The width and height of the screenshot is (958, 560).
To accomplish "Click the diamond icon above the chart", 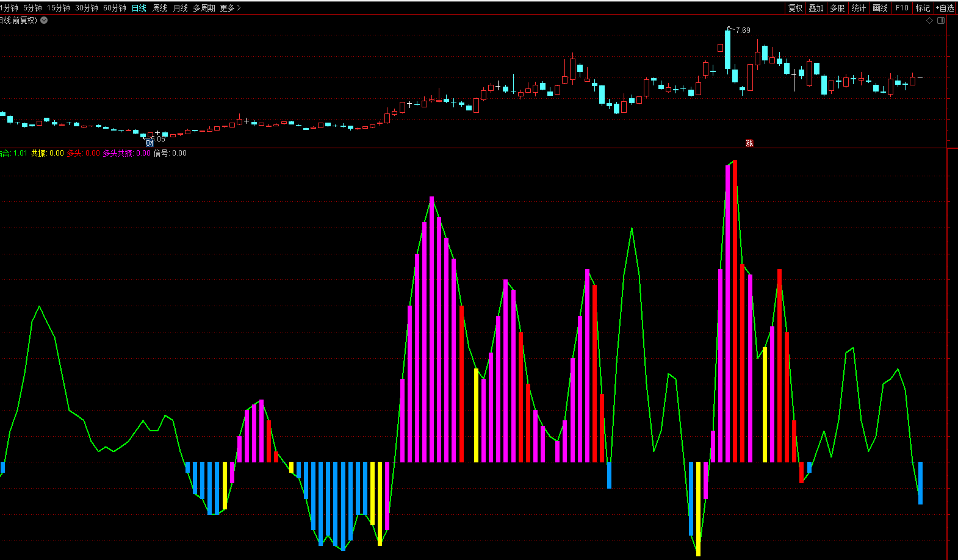I will 930,20.
